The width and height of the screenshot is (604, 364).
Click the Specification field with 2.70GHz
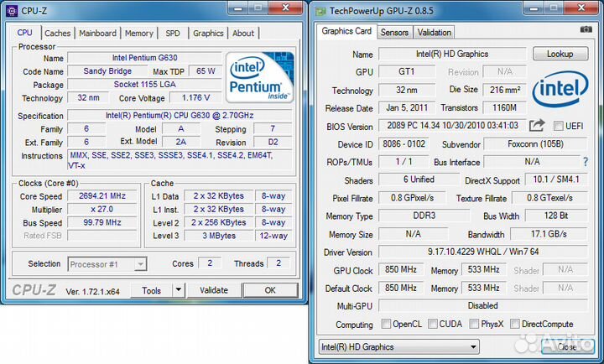[x=180, y=115]
